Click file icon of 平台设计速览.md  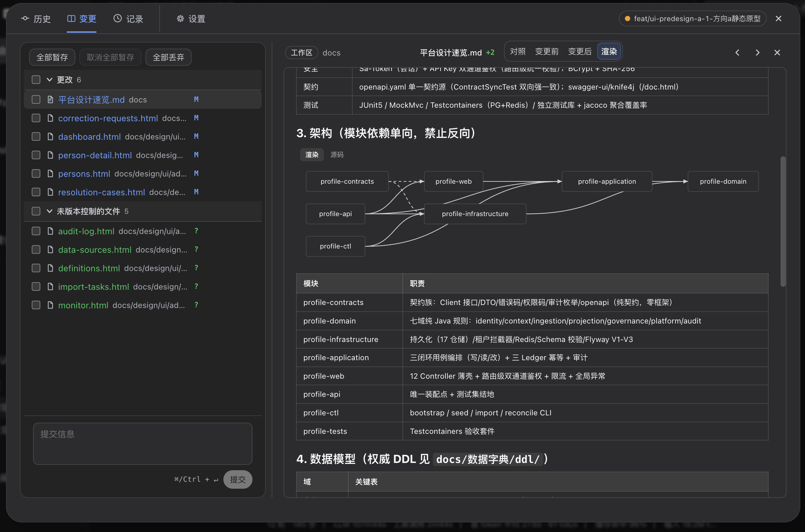tap(50, 99)
